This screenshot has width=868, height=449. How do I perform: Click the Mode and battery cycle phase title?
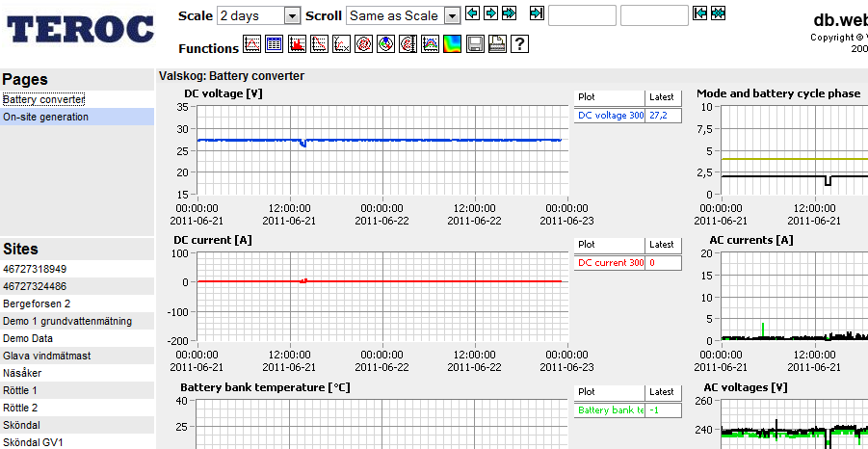pos(778,93)
